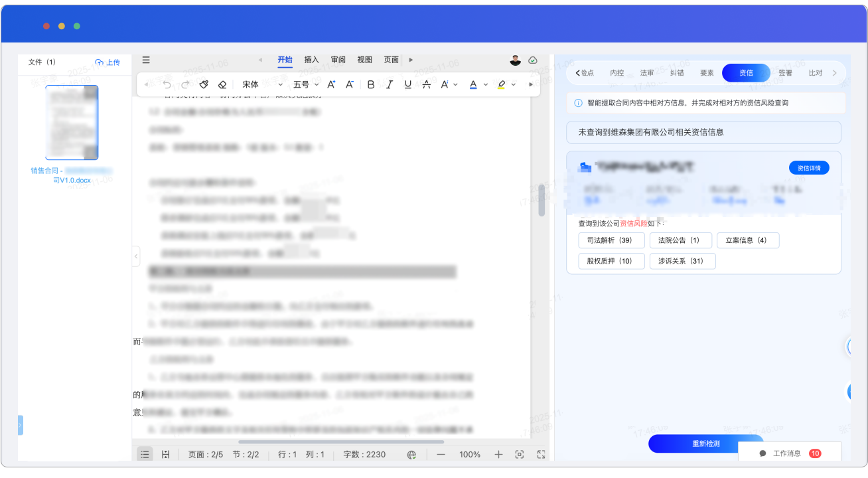This screenshot has width=868, height=478.
Task: Open the 要素 tab
Action: pos(707,73)
